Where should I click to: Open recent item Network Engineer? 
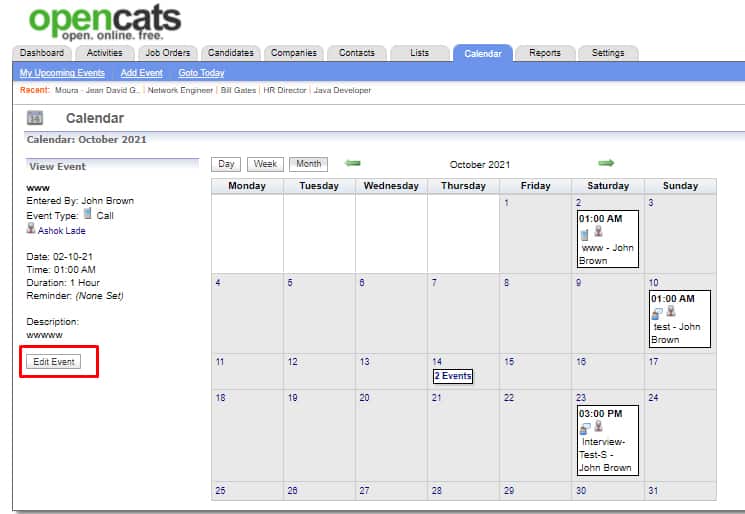click(180, 90)
